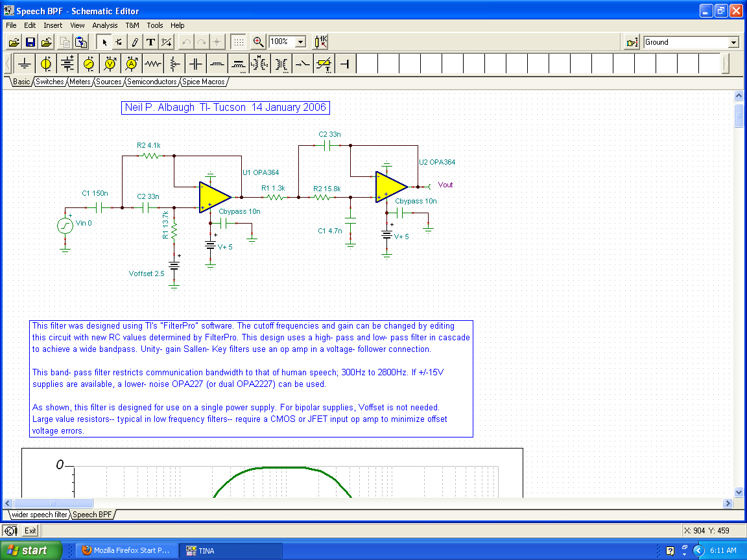Switch to the wider speech filter sheet

click(40, 514)
